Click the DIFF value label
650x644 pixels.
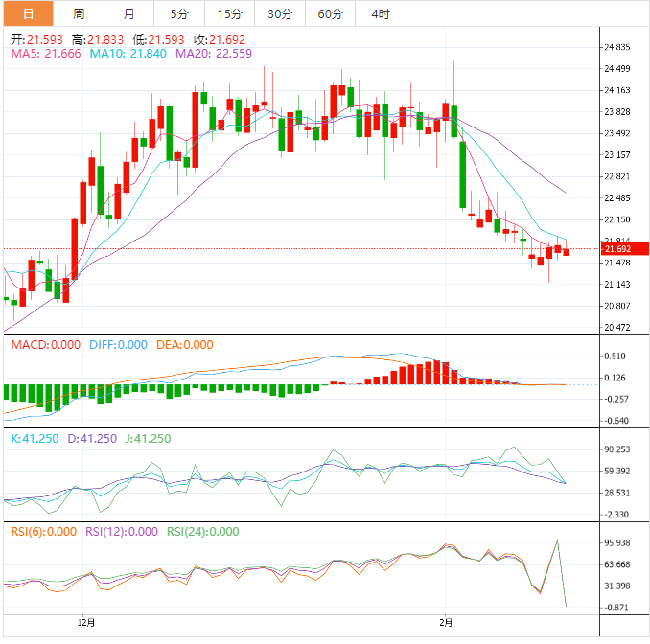(116, 345)
